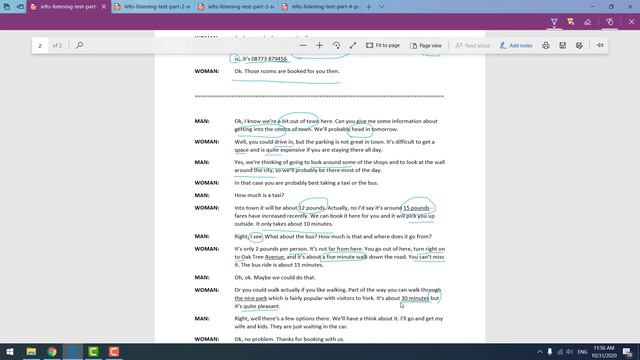640x360 pixels.
Task: Zoom out the PDF page
Action: click(303, 45)
